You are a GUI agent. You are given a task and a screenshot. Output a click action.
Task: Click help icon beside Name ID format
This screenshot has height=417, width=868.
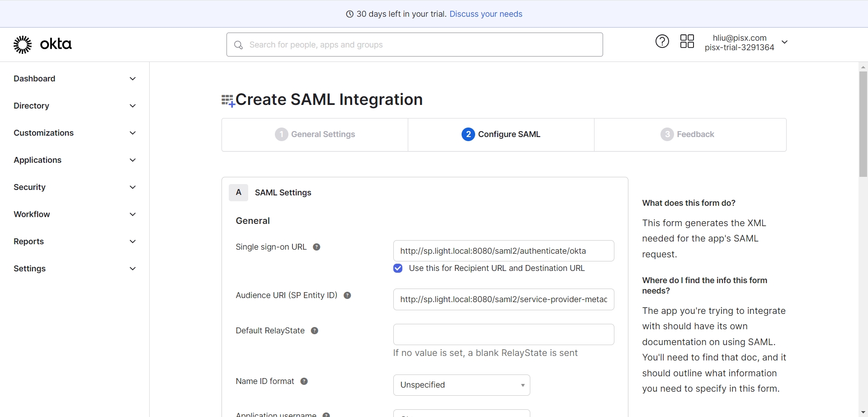click(x=304, y=381)
